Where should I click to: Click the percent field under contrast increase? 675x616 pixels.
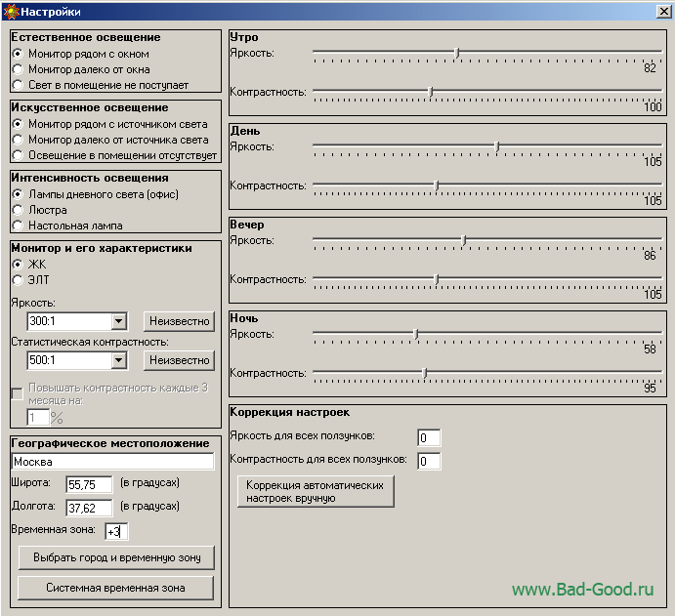click(38, 417)
